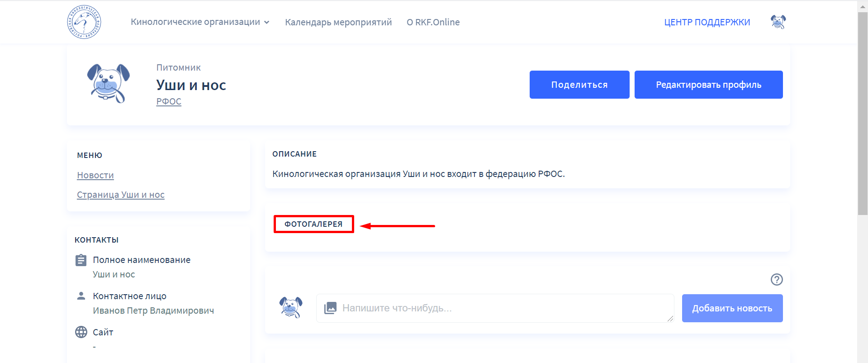Open ЦЕНТР ПОДДЕРЖКИ link

pos(707,22)
